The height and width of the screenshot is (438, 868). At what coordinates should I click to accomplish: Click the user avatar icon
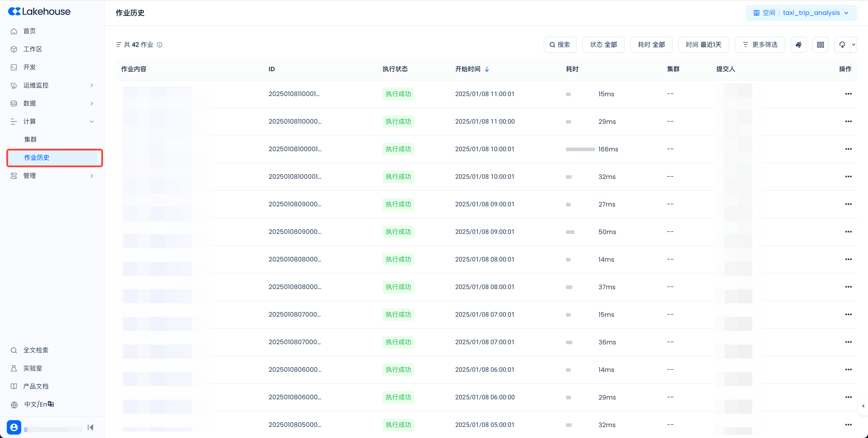(x=14, y=427)
